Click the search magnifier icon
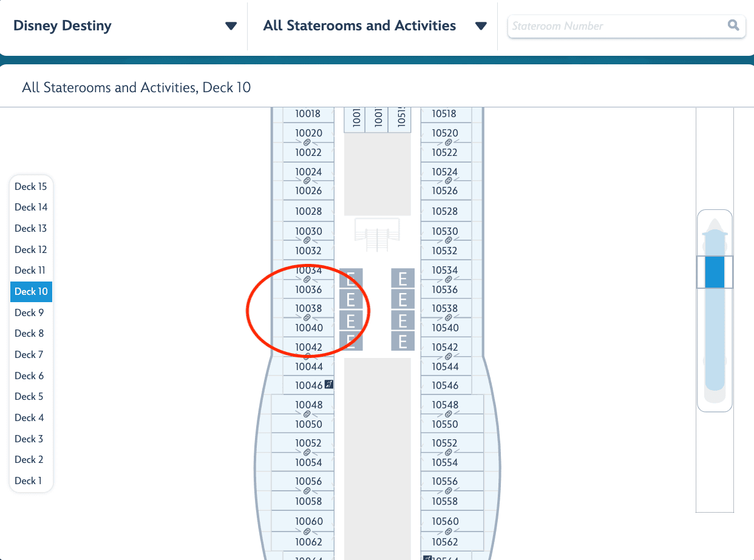This screenshot has height=560, width=754. 733,25
